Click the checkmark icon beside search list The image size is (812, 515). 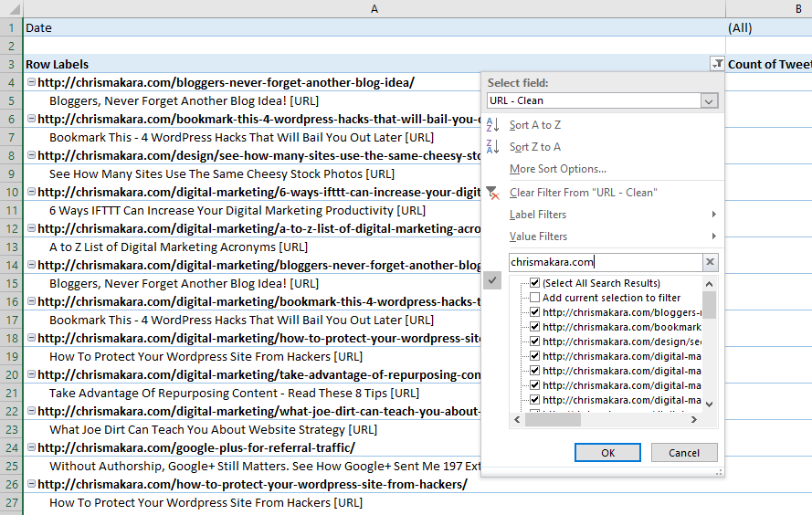click(492, 280)
